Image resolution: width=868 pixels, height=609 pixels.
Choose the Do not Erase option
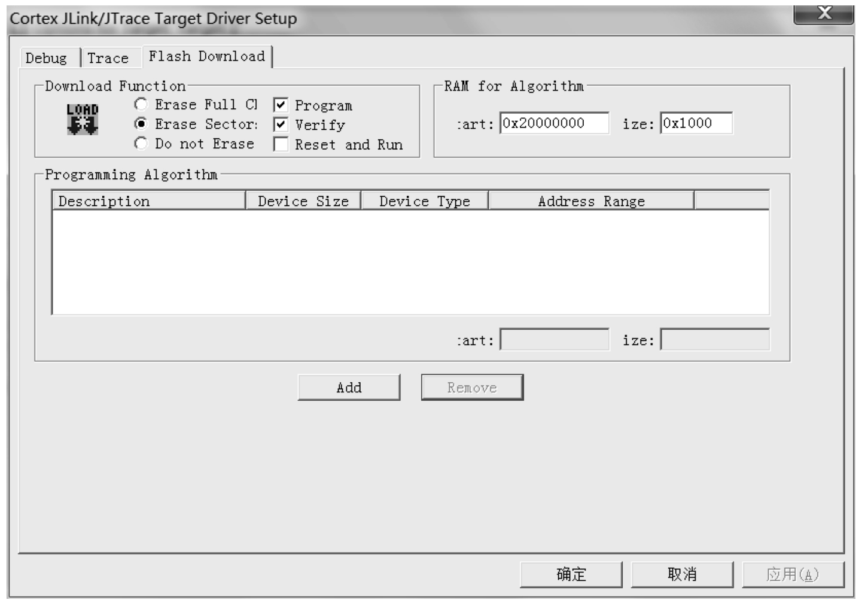click(x=141, y=144)
